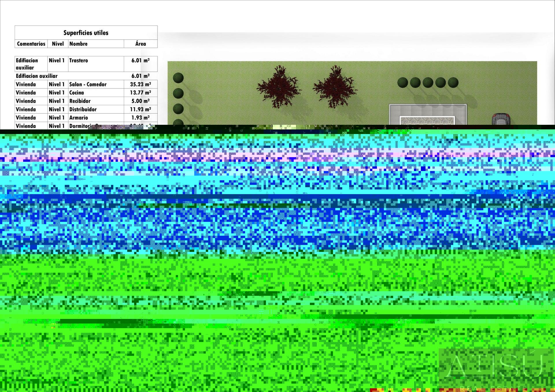
Task: Click 'Nivel 1' in the Recibidor row
Action: point(57,101)
